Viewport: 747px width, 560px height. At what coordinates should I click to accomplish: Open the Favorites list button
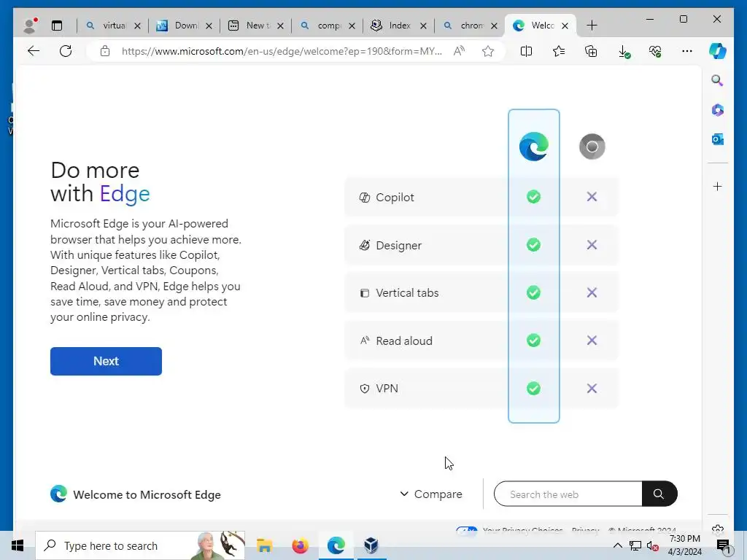(x=558, y=51)
